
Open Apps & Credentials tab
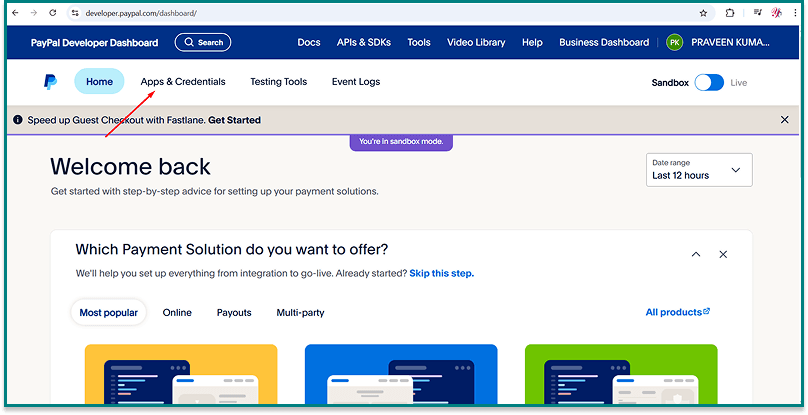pos(183,82)
